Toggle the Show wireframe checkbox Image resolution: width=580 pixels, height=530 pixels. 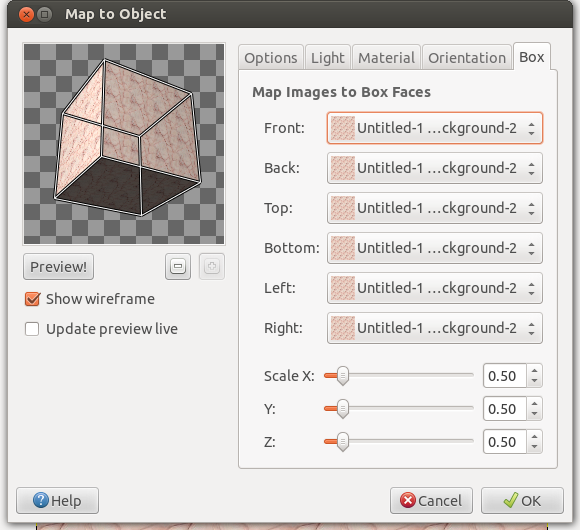tap(32, 299)
